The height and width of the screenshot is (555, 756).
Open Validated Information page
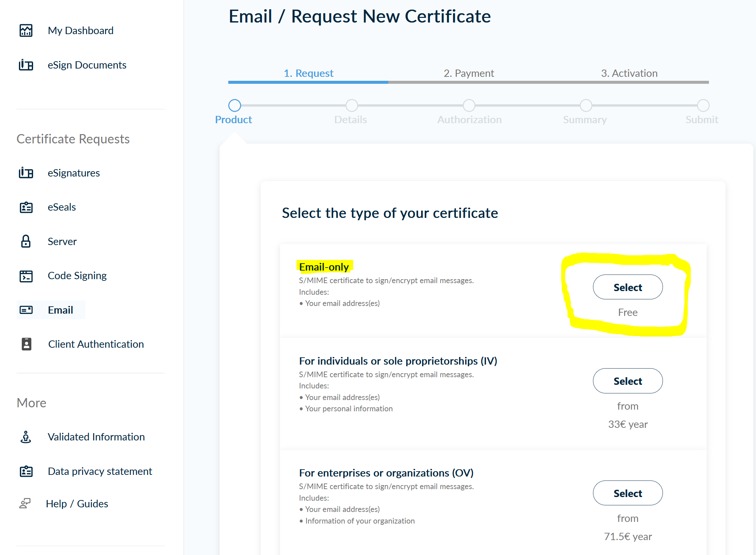point(96,437)
